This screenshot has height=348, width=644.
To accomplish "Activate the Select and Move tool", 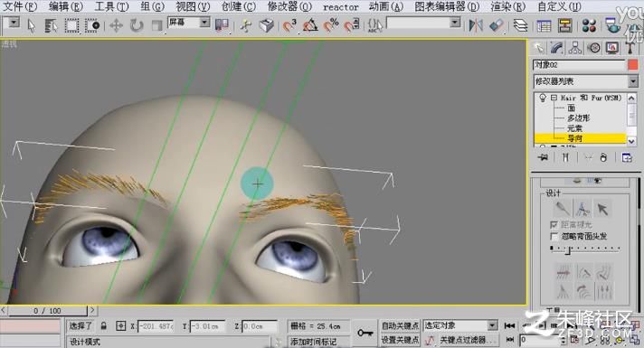I will [x=117, y=26].
